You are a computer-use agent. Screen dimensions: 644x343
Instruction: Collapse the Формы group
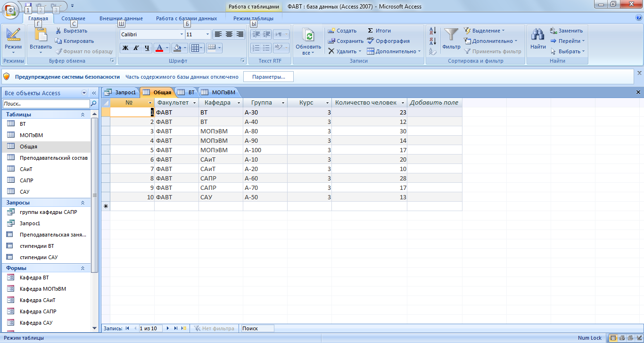[x=83, y=268]
